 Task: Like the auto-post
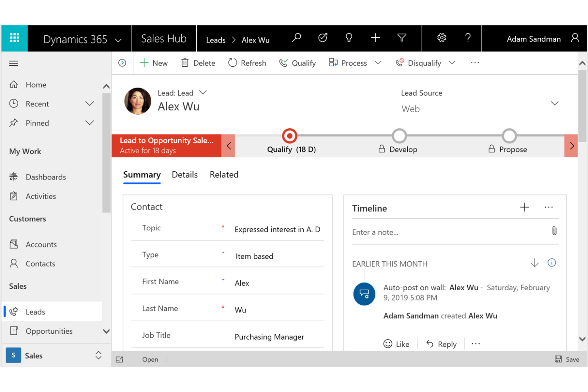coord(396,344)
